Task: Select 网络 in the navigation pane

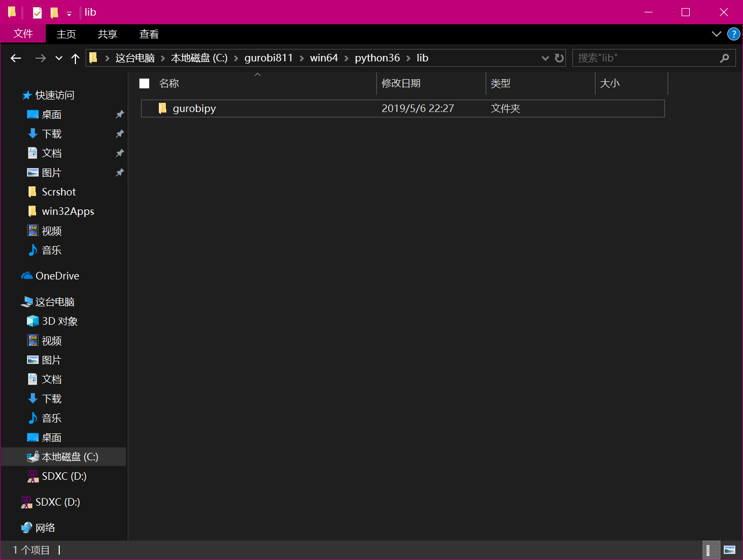Action: coord(45,528)
